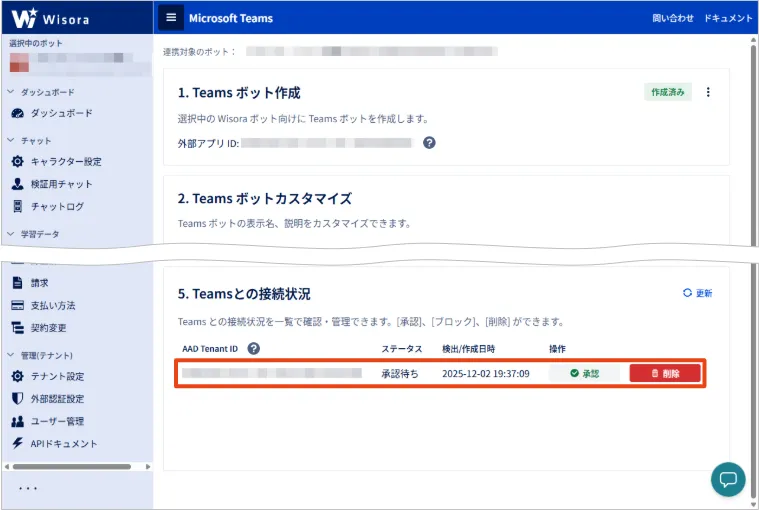Collapse the 学習データ sidebar section
This screenshot has width=759, height=510.
pyautogui.click(x=11, y=234)
